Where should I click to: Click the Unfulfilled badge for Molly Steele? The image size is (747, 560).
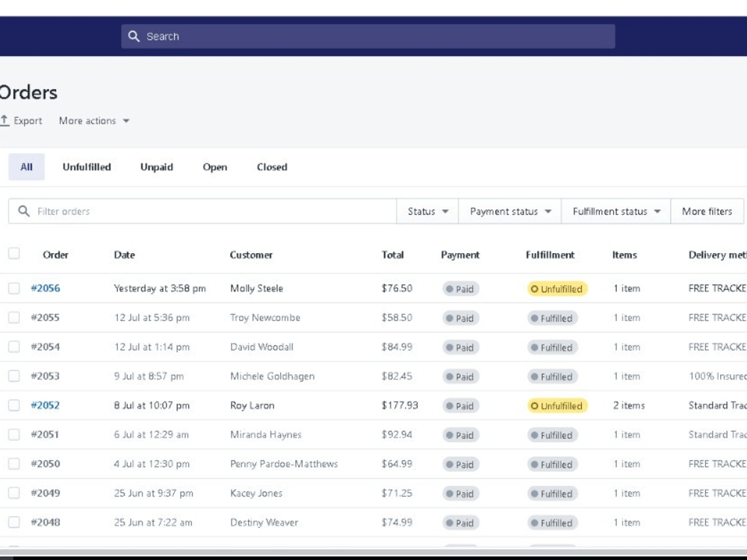pos(557,288)
